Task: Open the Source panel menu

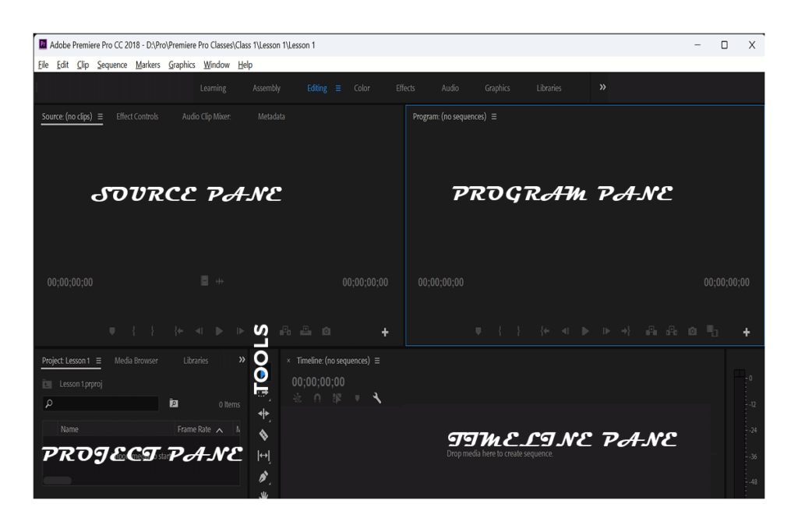Action: [x=100, y=116]
